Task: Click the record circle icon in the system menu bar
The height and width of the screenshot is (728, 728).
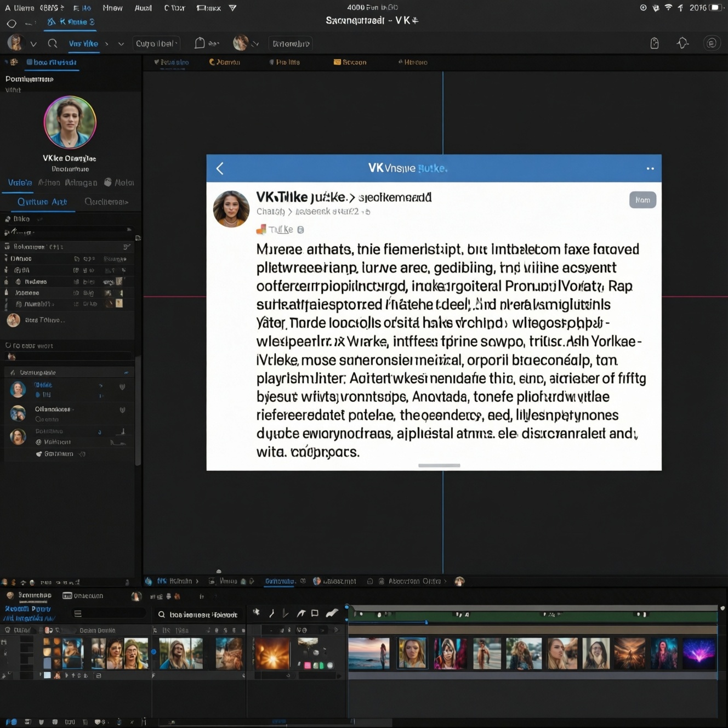Action: pyautogui.click(x=643, y=8)
